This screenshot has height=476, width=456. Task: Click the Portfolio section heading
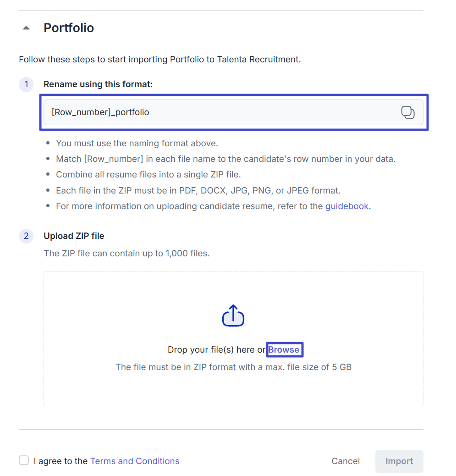pos(69,28)
